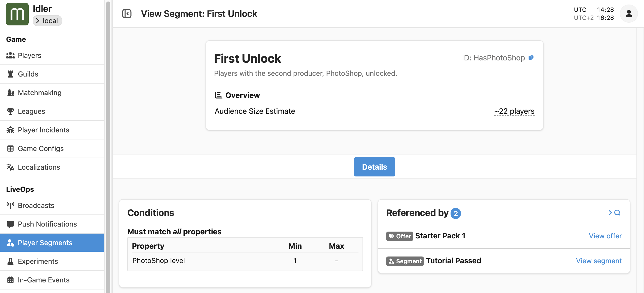
Task: Open Experiments from the LiveOps menu
Action: [x=38, y=261]
